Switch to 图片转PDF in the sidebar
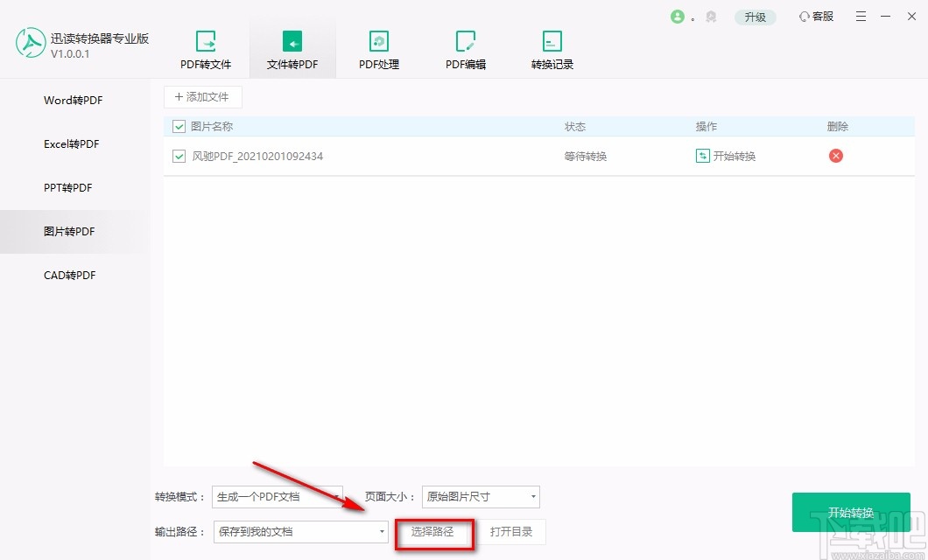Image resolution: width=928 pixels, height=560 pixels. click(73, 231)
